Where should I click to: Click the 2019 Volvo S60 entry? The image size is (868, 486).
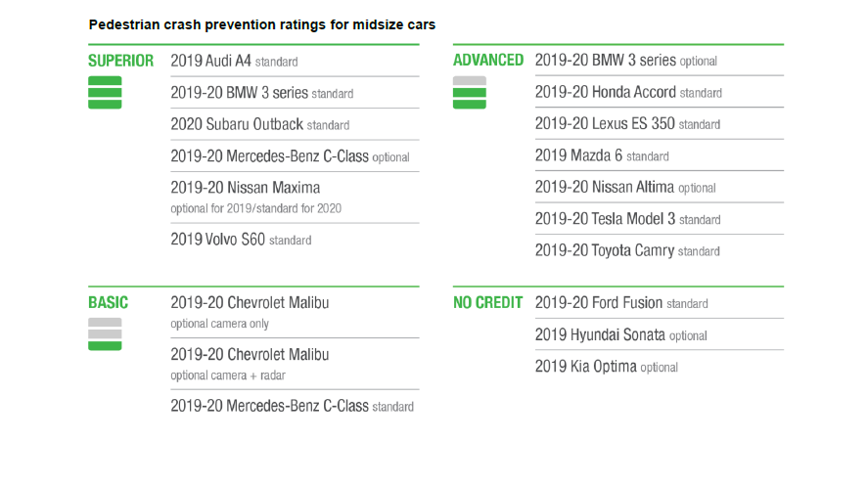pos(241,240)
